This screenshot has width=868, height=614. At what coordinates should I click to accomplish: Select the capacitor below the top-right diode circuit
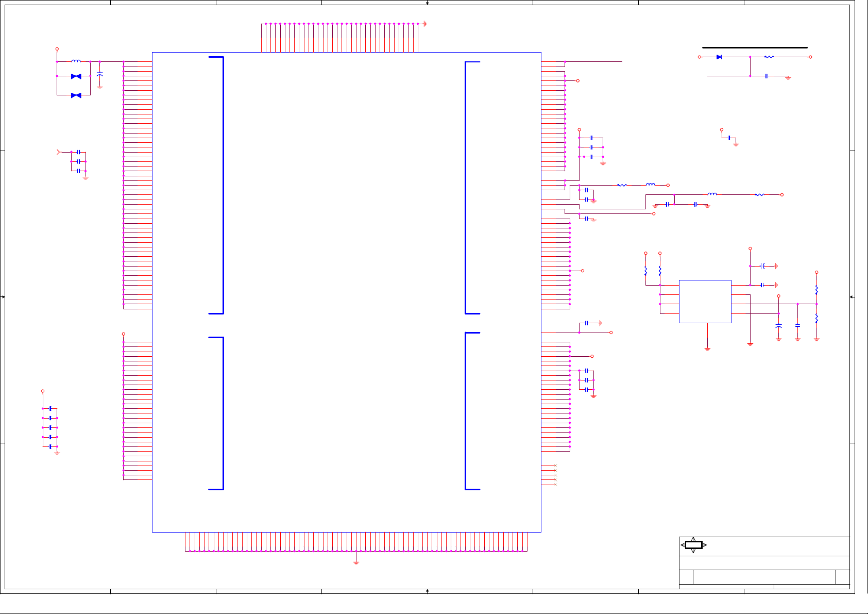(767, 76)
